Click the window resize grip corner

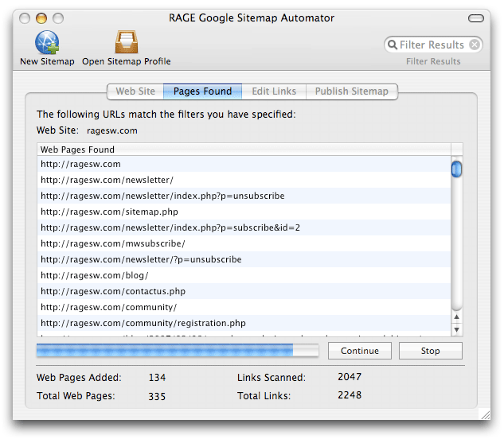[x=486, y=415]
